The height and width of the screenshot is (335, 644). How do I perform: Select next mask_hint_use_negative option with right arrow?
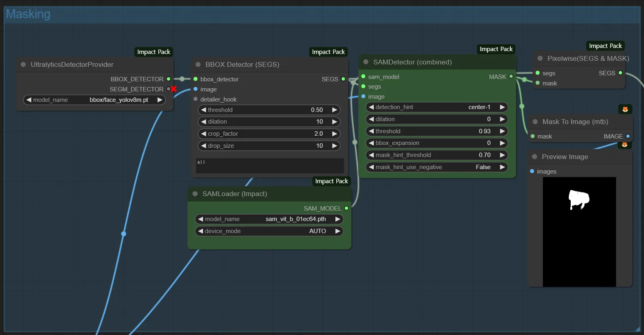pos(502,167)
